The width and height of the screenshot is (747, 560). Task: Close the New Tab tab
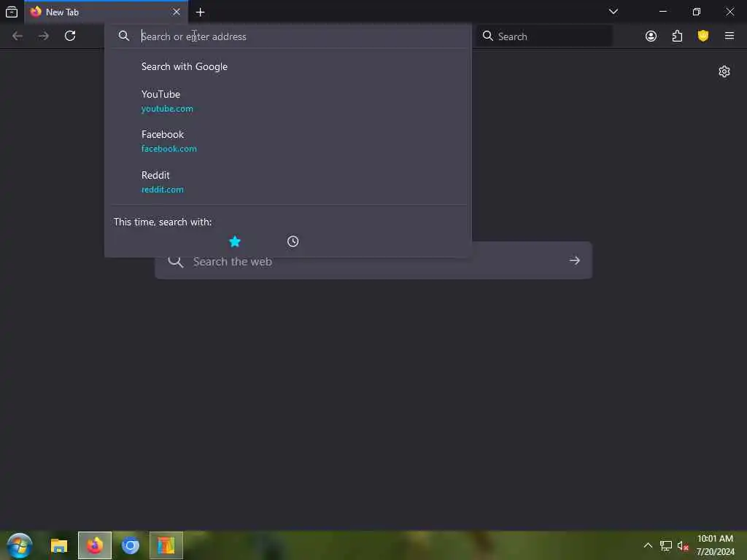click(177, 12)
